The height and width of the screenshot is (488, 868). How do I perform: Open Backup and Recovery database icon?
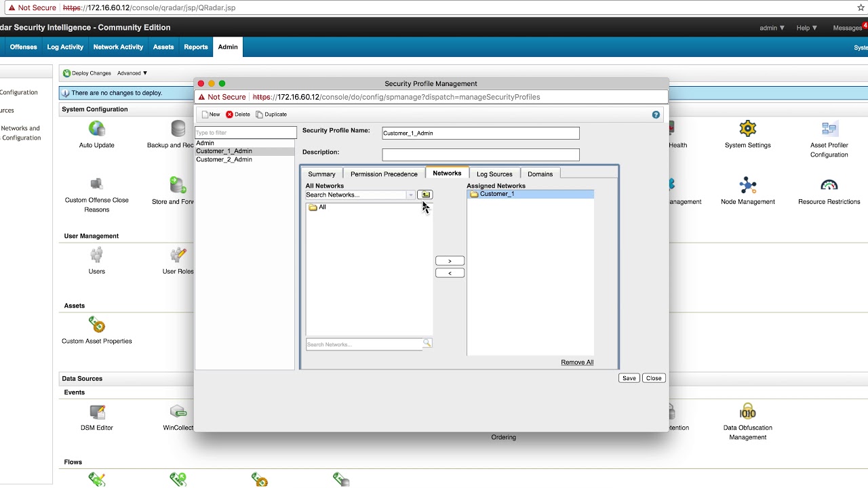coord(178,128)
